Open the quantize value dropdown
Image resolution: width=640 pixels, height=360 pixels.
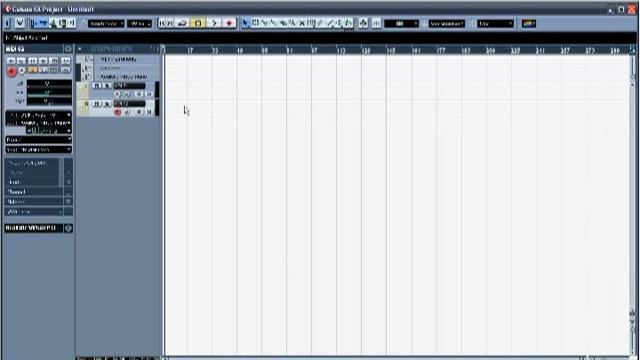[496, 24]
